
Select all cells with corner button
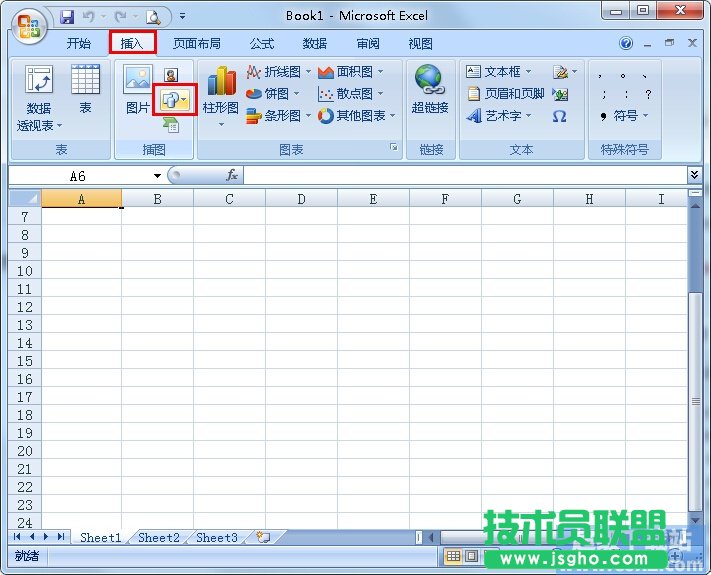point(25,199)
